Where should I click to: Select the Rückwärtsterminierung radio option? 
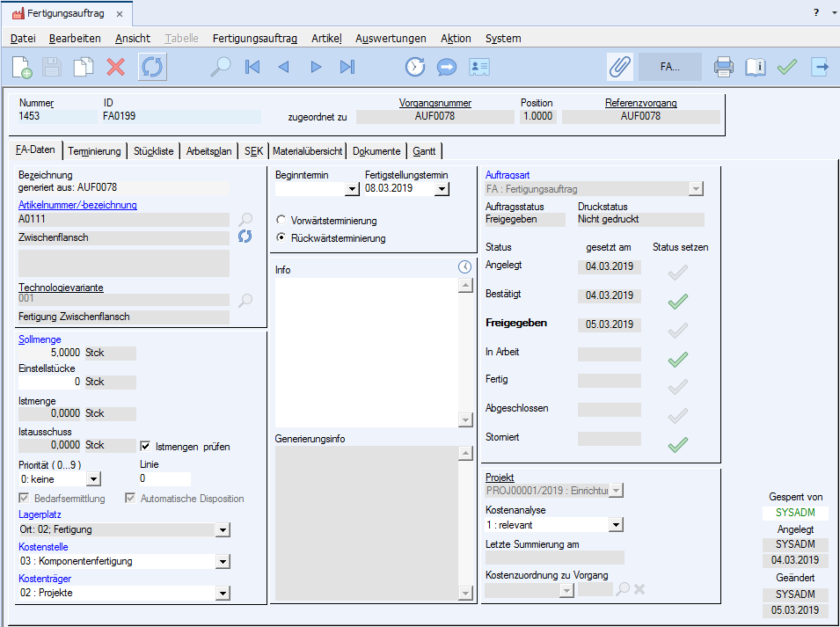pos(281,237)
